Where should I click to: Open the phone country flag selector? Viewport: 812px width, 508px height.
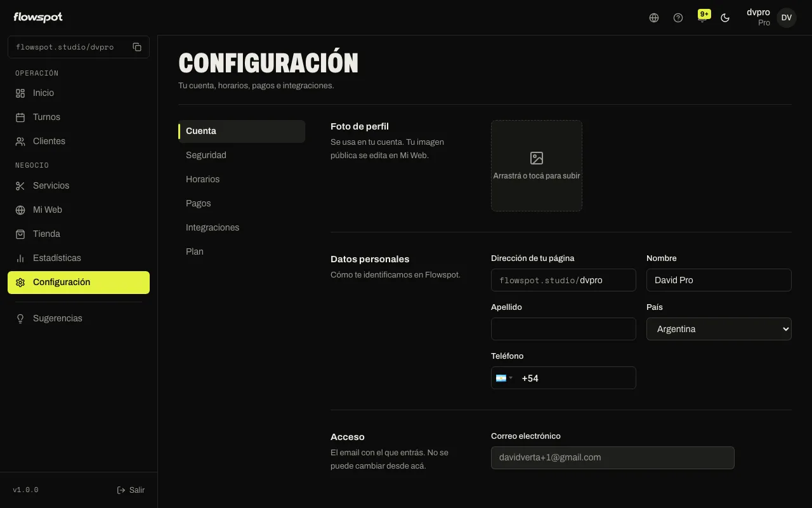[504, 378]
